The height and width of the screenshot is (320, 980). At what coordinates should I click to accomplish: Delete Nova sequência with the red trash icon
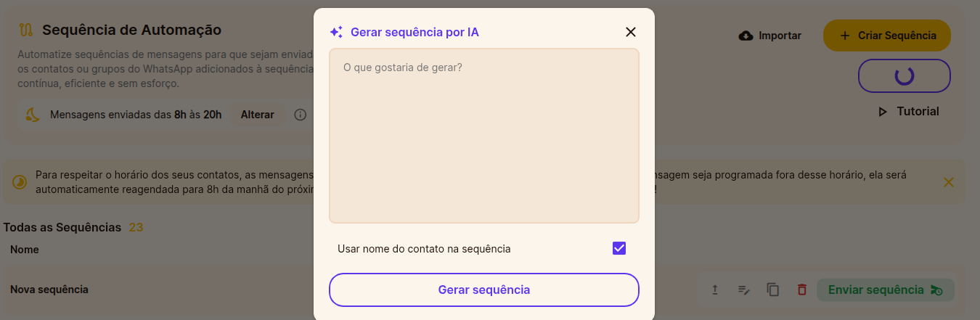tap(802, 290)
